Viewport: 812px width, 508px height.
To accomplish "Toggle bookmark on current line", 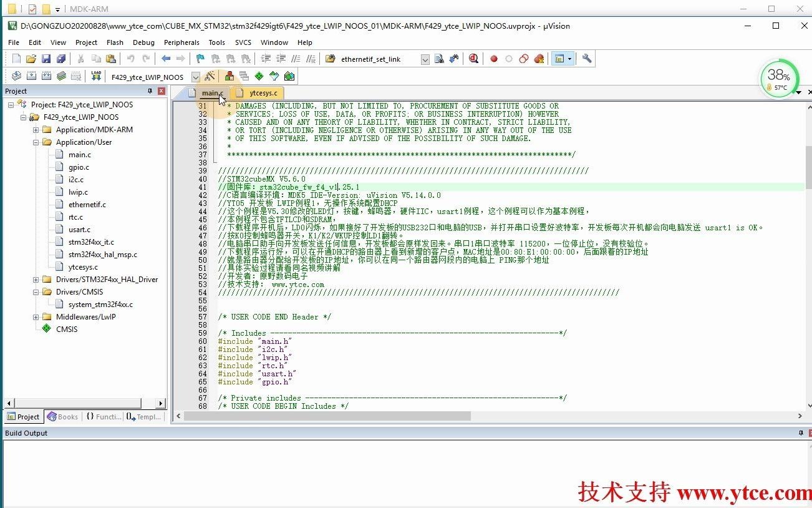I will pyautogui.click(x=200, y=58).
